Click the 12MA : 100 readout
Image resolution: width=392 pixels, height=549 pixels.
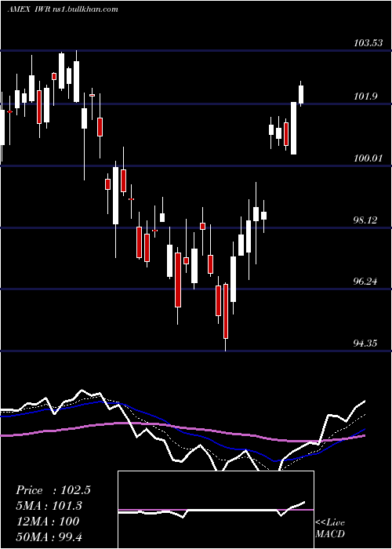click(47, 521)
